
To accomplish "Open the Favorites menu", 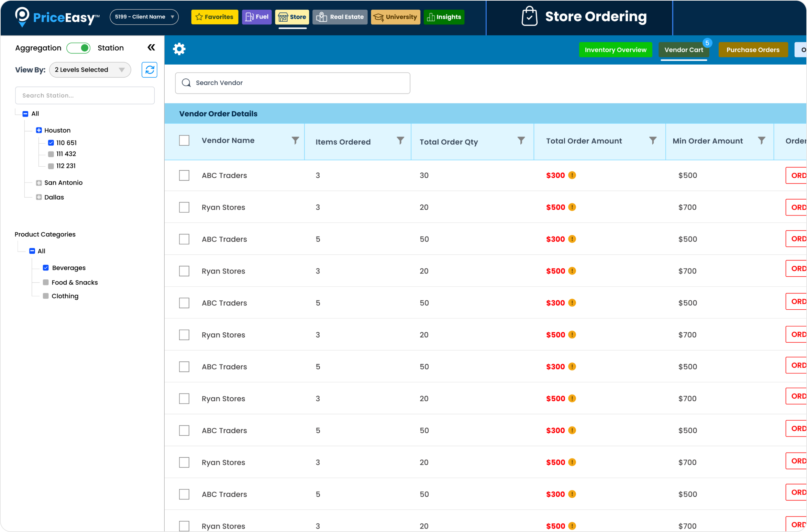I will pyautogui.click(x=215, y=17).
